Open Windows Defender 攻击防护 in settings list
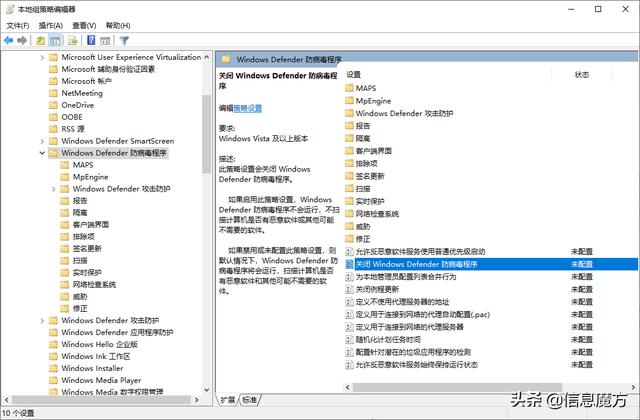640x420 pixels. [404, 113]
